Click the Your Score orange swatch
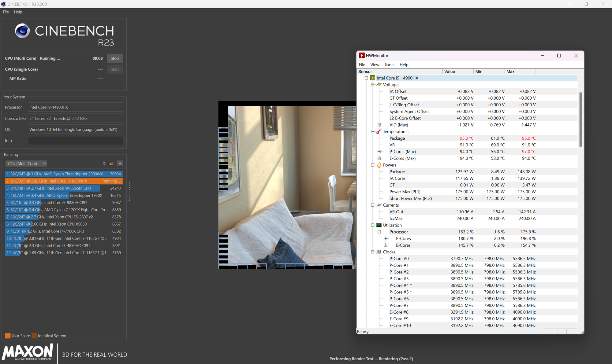 (x=8, y=336)
